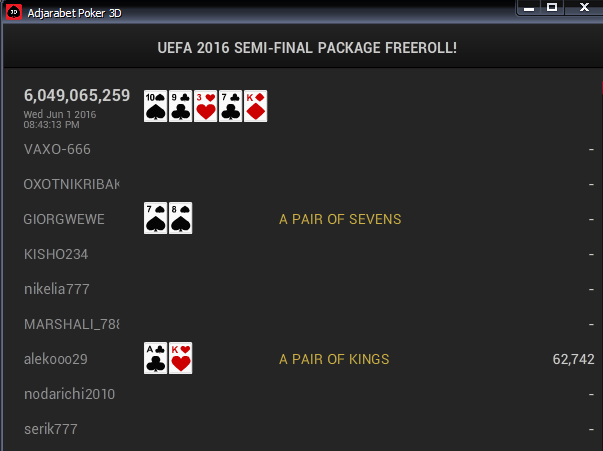Click on player KISHO234's row
This screenshot has height=451, width=603.
pyautogui.click(x=56, y=254)
